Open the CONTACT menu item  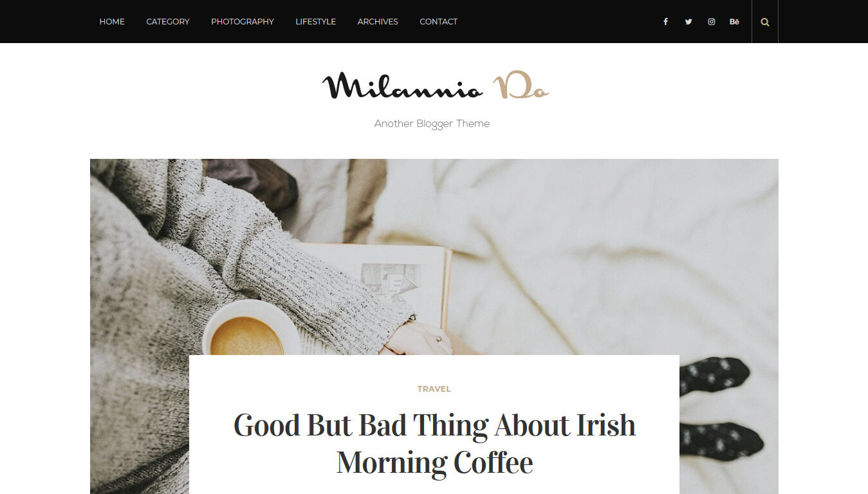(438, 22)
